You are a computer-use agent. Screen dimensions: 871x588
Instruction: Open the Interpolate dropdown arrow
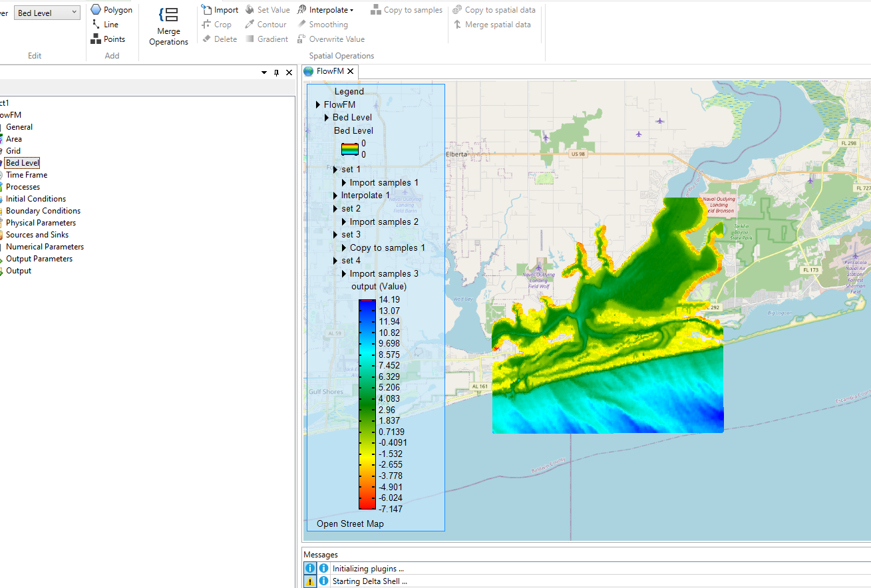(352, 10)
